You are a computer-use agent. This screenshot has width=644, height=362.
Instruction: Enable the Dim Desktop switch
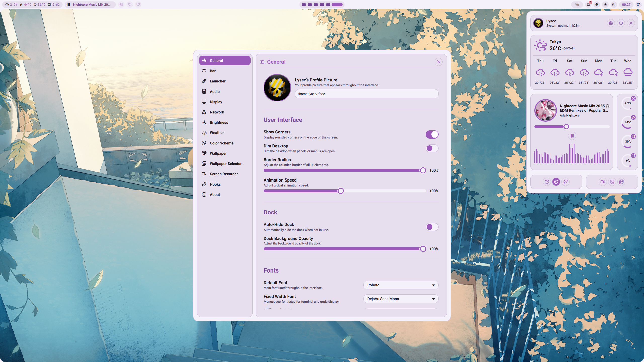(432, 148)
